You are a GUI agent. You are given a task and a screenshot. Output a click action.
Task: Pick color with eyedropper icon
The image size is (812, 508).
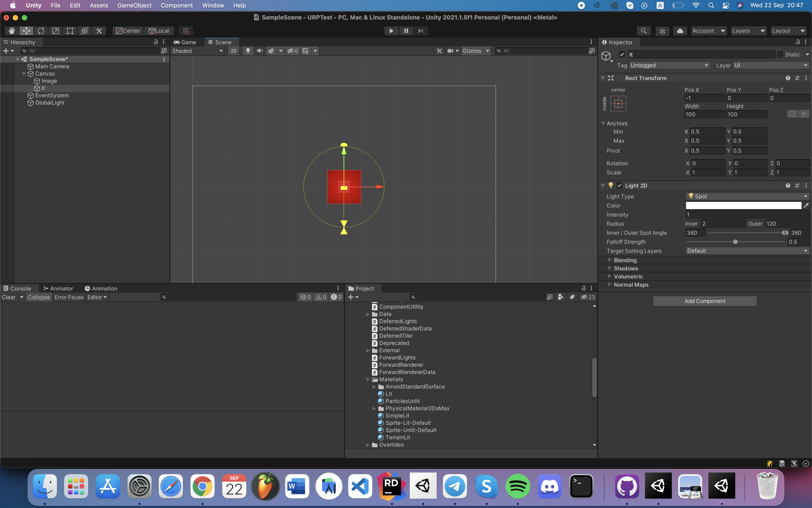(806, 205)
